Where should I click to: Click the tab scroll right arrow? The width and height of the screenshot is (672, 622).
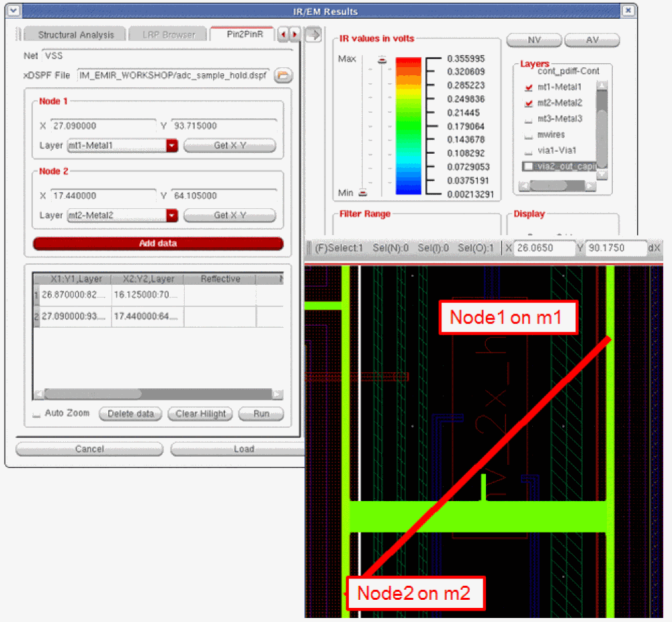tap(294, 34)
